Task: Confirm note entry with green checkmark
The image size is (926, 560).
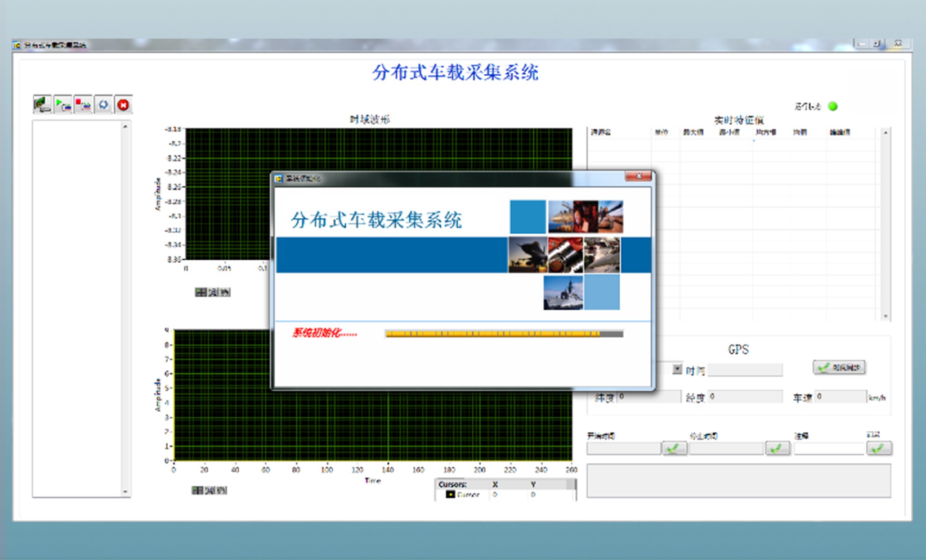Action: pyautogui.click(x=879, y=448)
